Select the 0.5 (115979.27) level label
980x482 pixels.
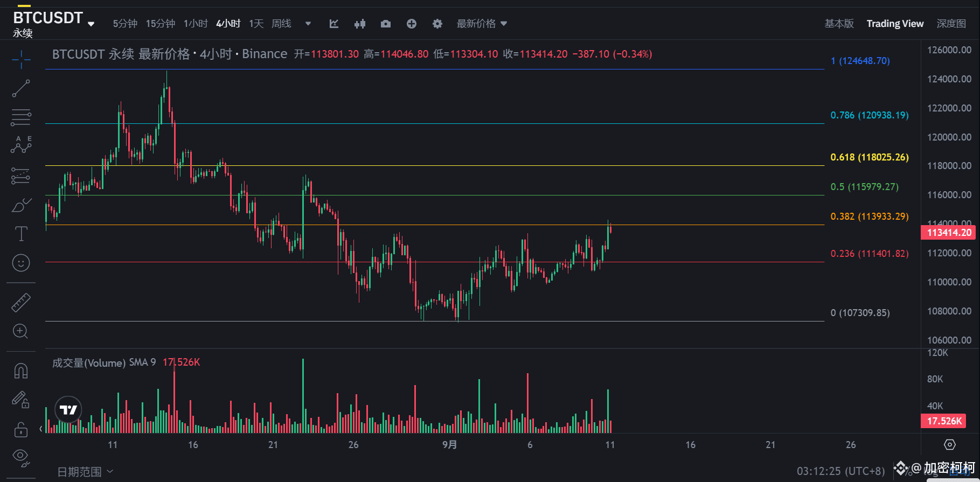[865, 187]
